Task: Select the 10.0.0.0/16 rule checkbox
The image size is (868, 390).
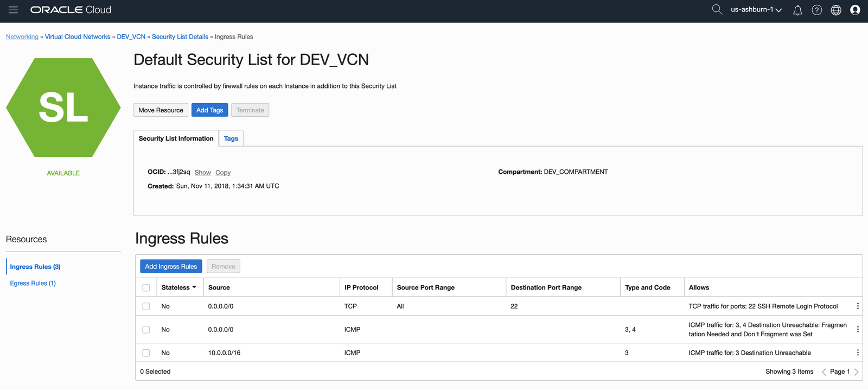Action: click(x=146, y=353)
